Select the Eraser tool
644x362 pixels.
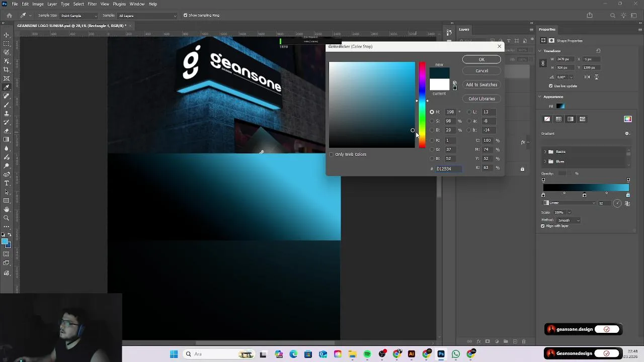tap(7, 131)
